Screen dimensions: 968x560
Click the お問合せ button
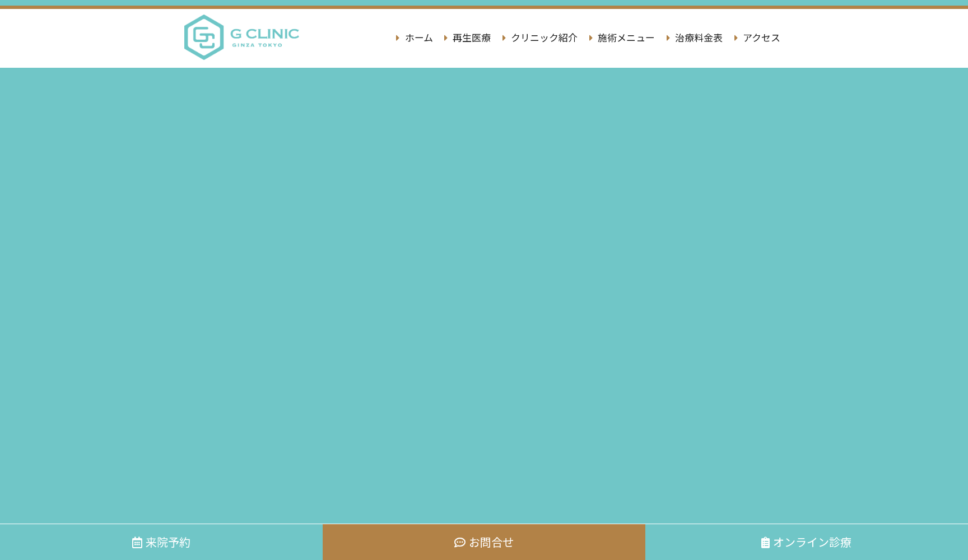tap(483, 542)
